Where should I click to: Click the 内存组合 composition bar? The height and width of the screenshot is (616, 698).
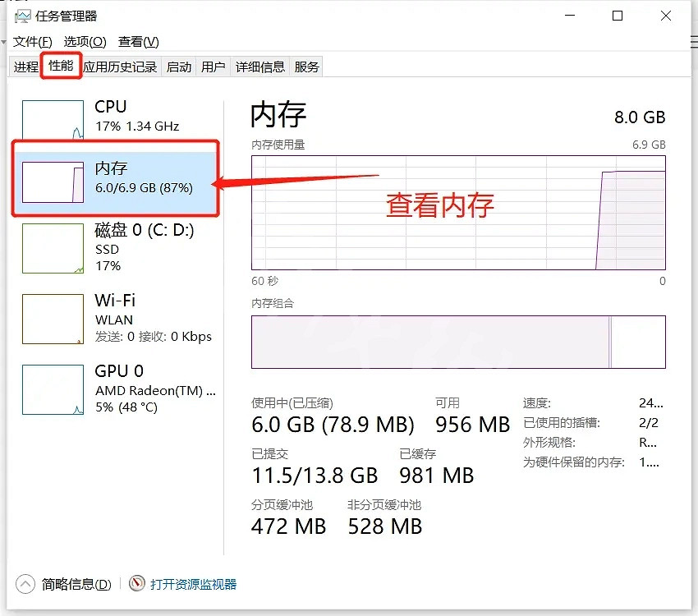point(458,342)
